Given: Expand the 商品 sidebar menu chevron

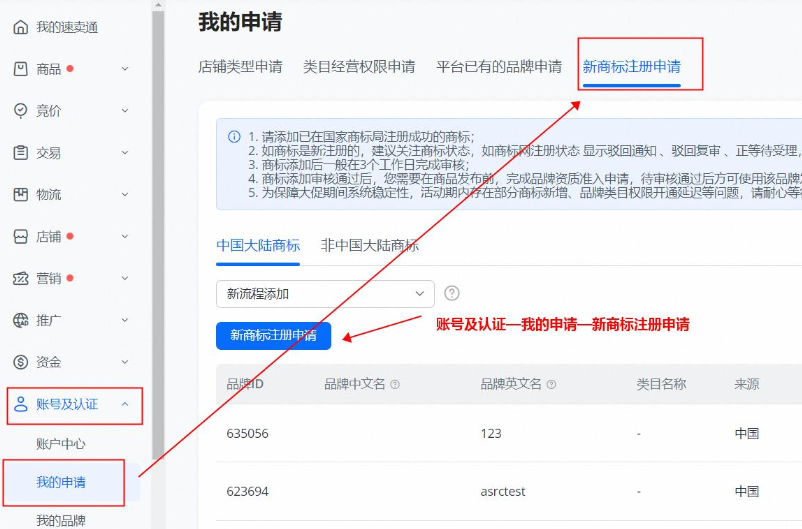Looking at the screenshot, I should pyautogui.click(x=124, y=69).
